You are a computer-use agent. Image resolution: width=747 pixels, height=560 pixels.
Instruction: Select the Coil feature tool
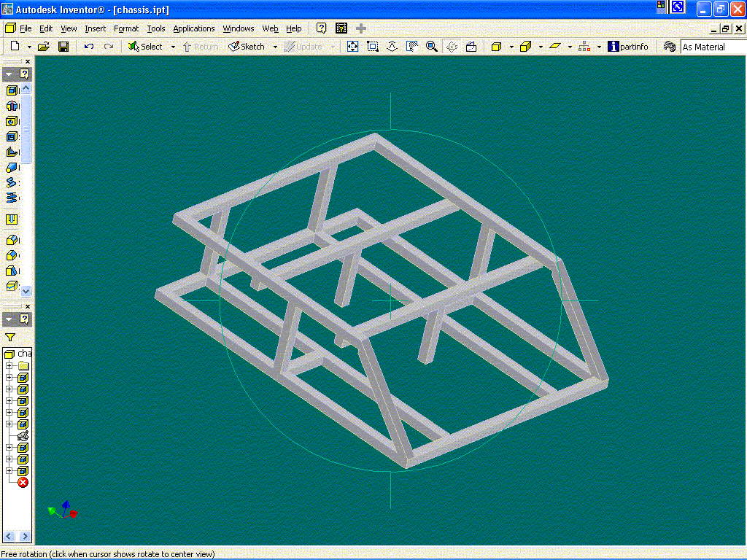point(12,198)
